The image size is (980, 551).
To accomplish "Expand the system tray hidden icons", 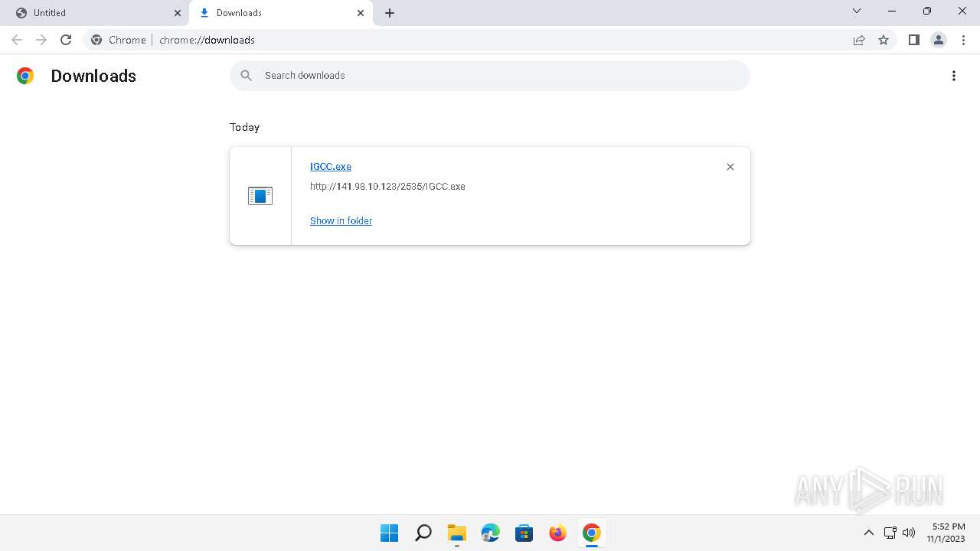I will (868, 533).
